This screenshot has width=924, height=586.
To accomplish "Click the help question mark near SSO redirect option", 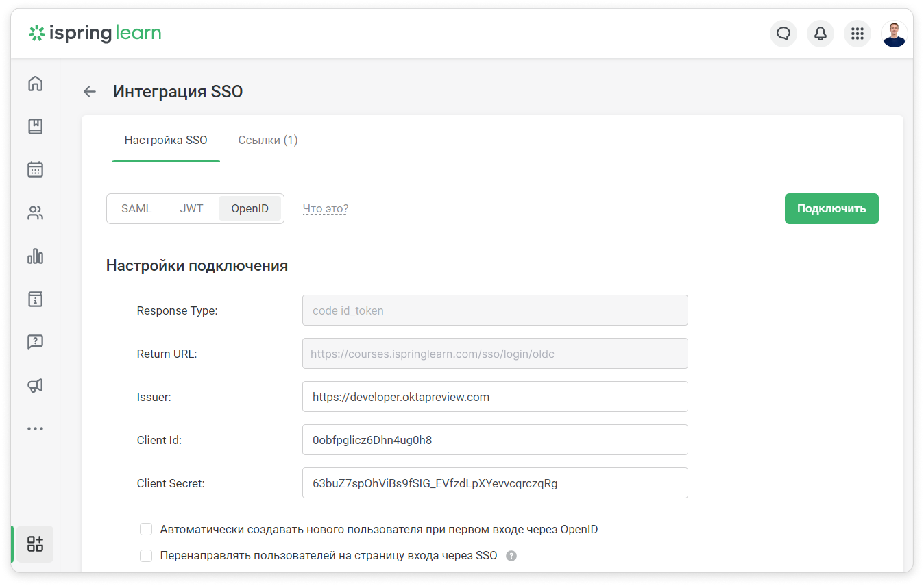I will (x=511, y=556).
